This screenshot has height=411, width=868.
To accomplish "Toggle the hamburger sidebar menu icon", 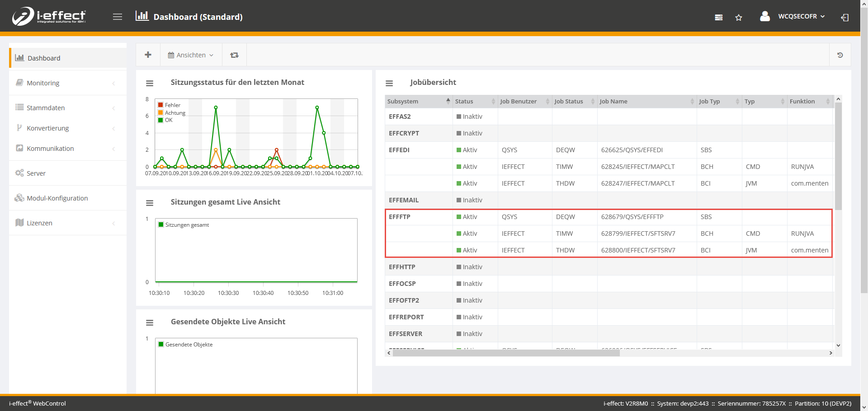I will [x=118, y=17].
